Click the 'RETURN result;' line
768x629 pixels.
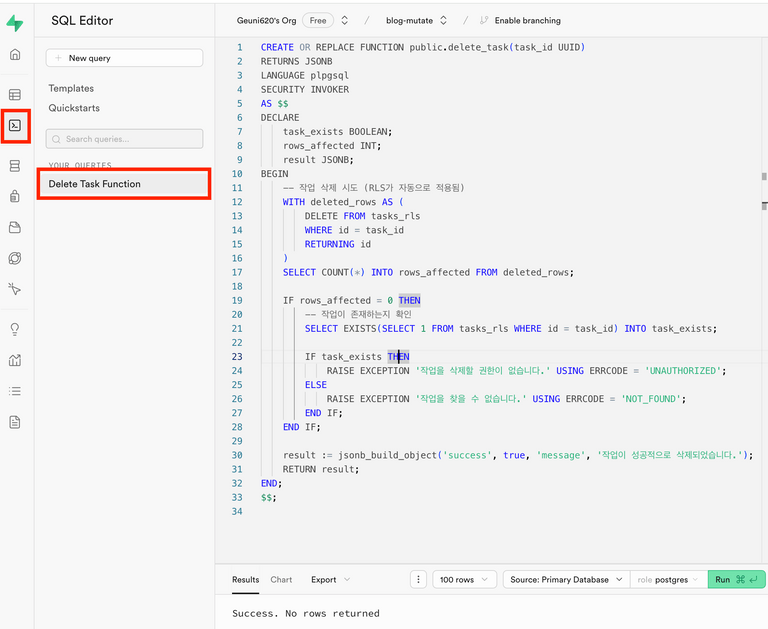320,469
